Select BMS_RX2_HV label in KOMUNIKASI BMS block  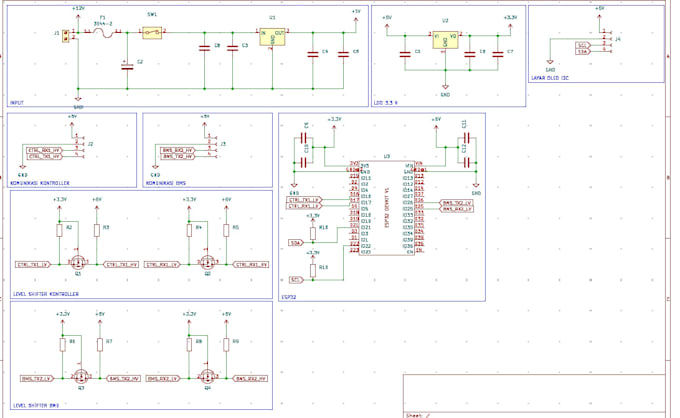click(178, 150)
